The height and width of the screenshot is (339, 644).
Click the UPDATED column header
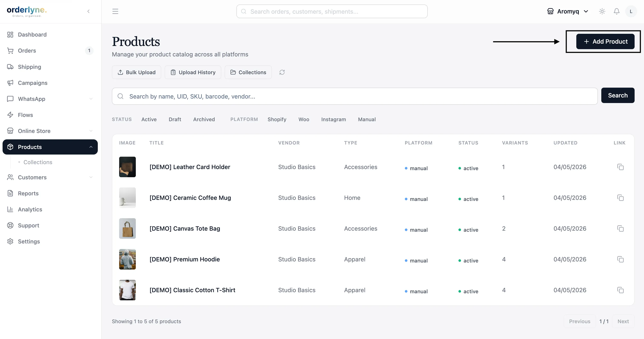coord(565,143)
